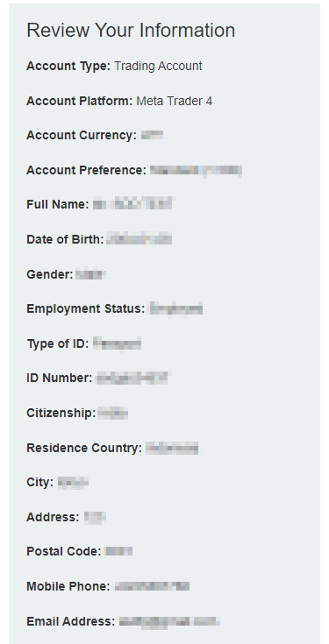Select the Email Address label
This screenshot has height=644, width=329.
(x=71, y=622)
